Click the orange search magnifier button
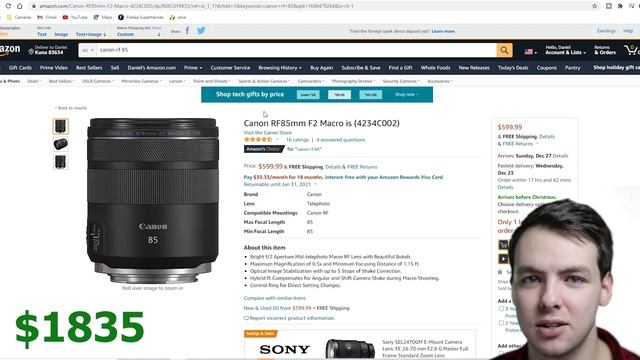This screenshot has height=360, width=640. click(504, 50)
